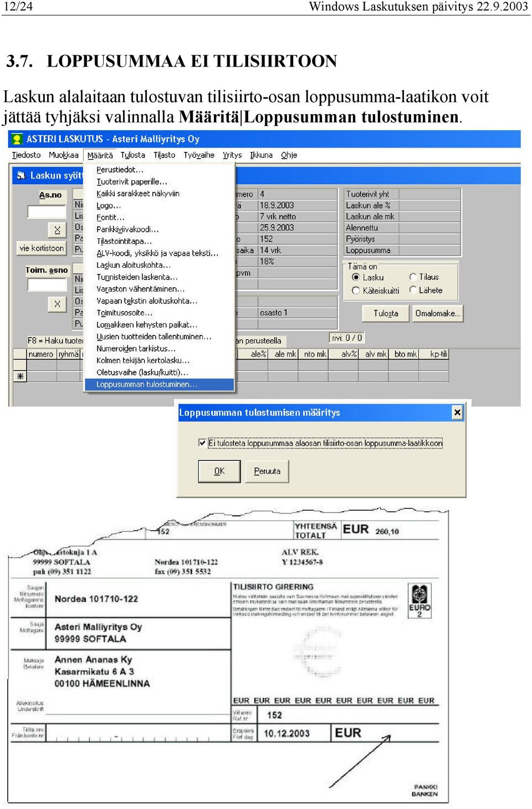Select the Tilaus radio button
Image resolution: width=532 pixels, height=809 pixels.
pyautogui.click(x=413, y=277)
